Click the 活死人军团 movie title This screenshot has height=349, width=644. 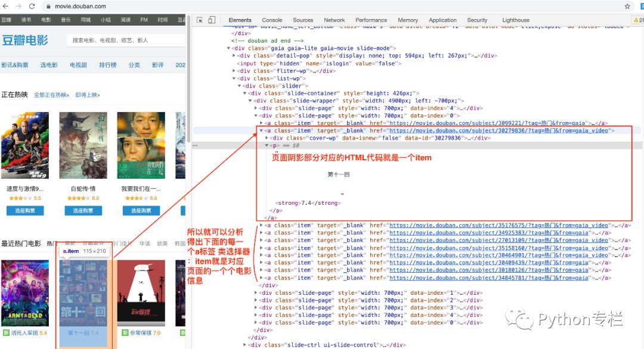(24, 332)
